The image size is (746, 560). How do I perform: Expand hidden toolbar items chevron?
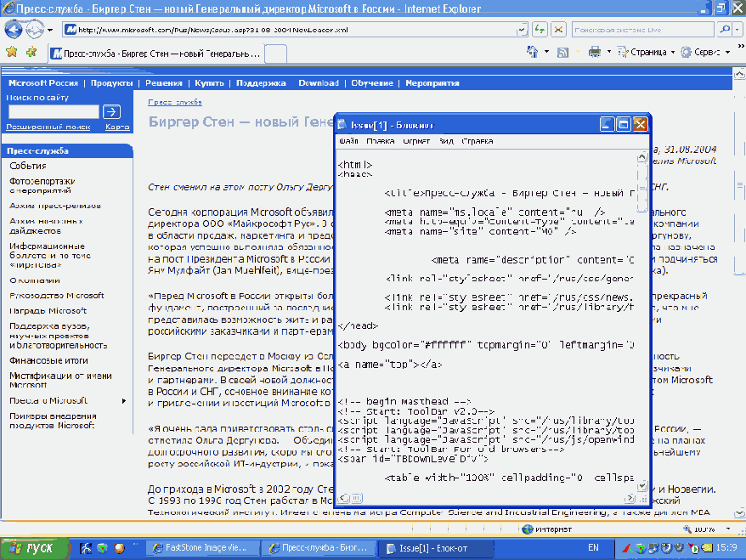tap(740, 46)
